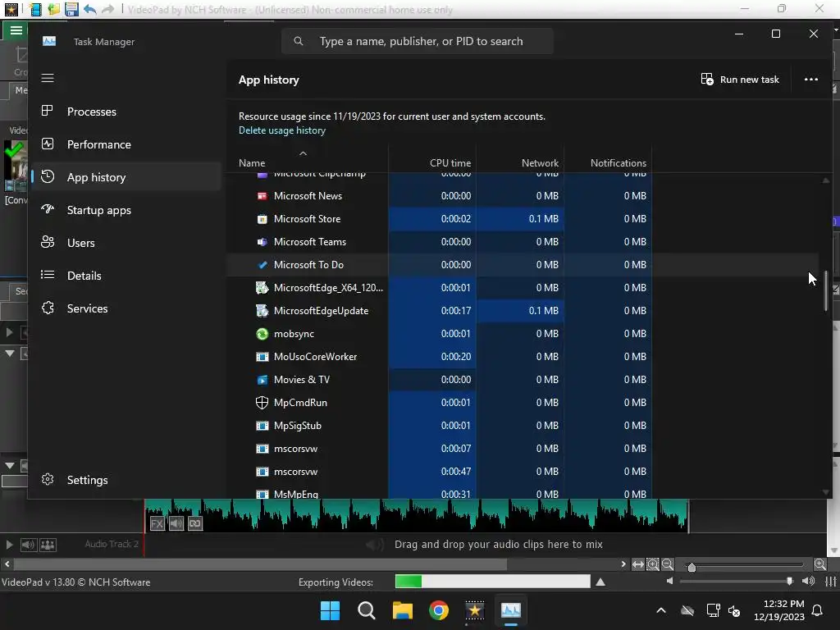The height and width of the screenshot is (630, 840).
Task: Open the three-dot more options menu
Action: click(x=811, y=80)
